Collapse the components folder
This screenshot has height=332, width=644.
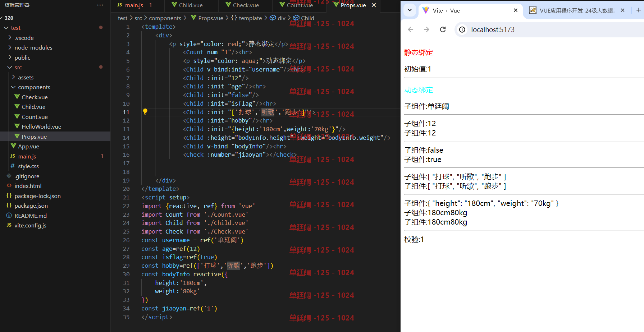coord(13,87)
